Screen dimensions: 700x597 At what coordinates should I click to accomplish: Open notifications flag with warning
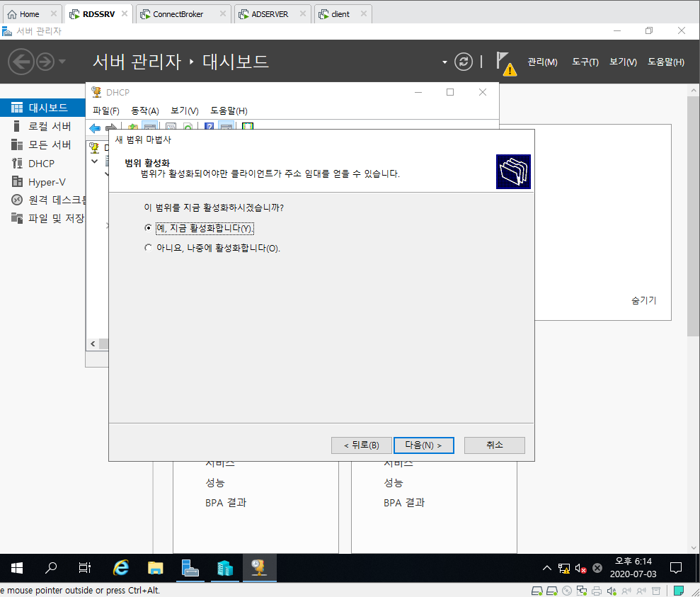506,64
